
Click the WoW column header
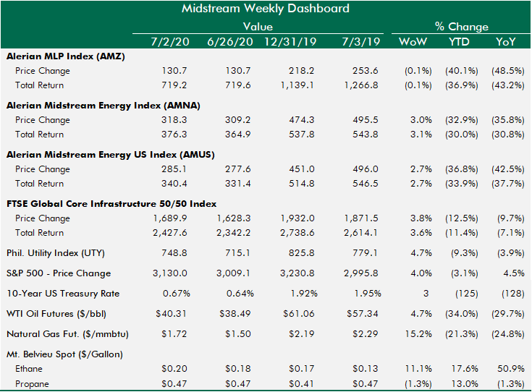pos(413,42)
